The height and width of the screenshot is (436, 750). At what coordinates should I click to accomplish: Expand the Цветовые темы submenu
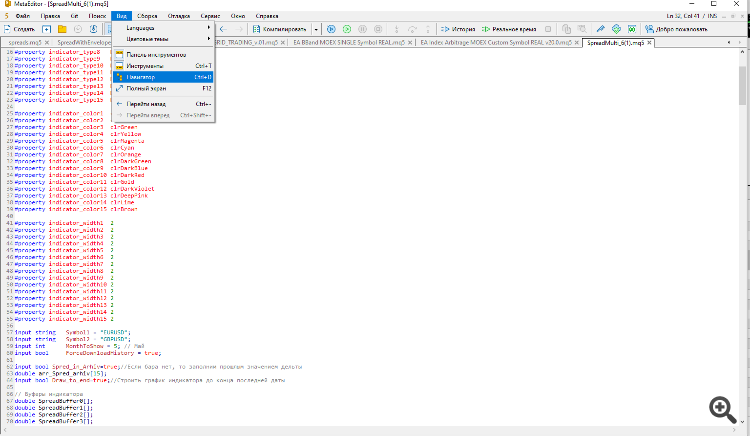point(163,39)
